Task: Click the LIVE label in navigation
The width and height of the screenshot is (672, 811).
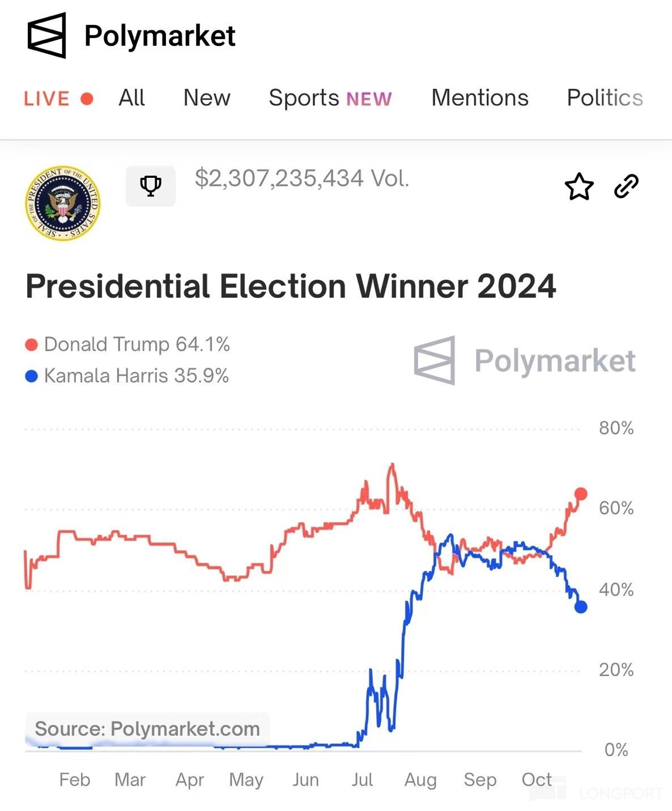Action: click(x=46, y=99)
